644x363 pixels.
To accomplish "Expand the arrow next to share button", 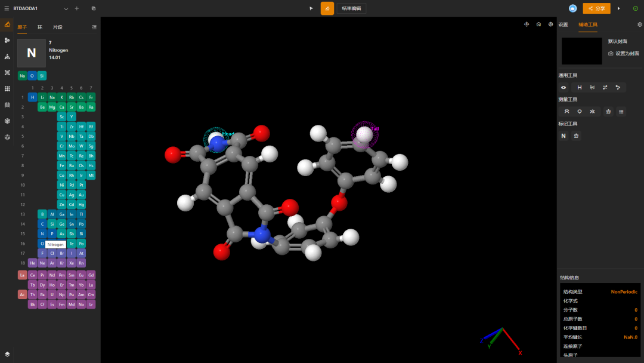I will (x=618, y=8).
